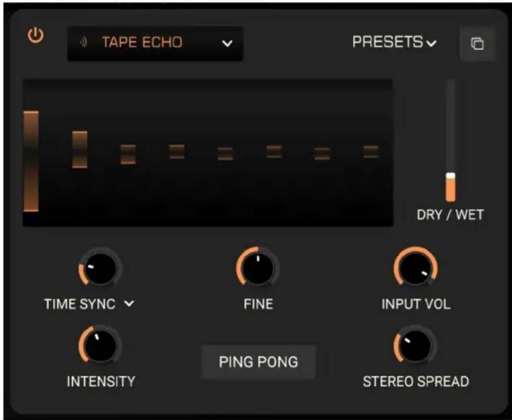Image resolution: width=512 pixels, height=420 pixels.
Task: Click the INPUT VOL label text
Action: point(416,304)
